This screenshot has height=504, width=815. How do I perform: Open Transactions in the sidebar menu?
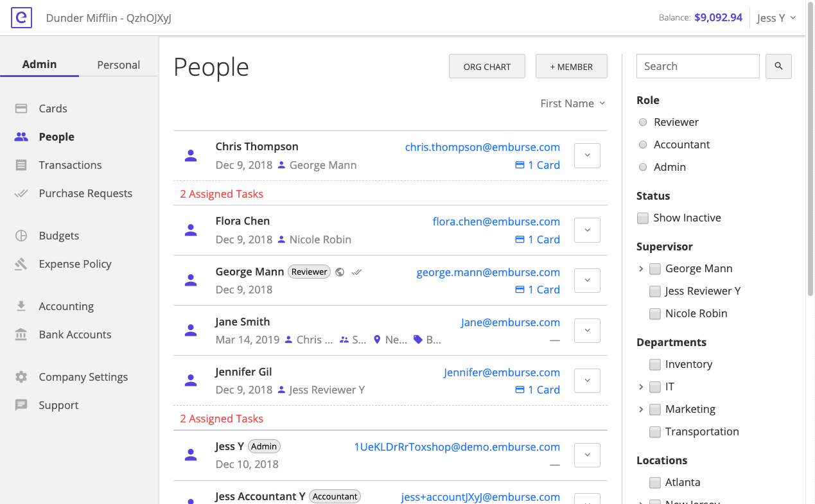70,165
